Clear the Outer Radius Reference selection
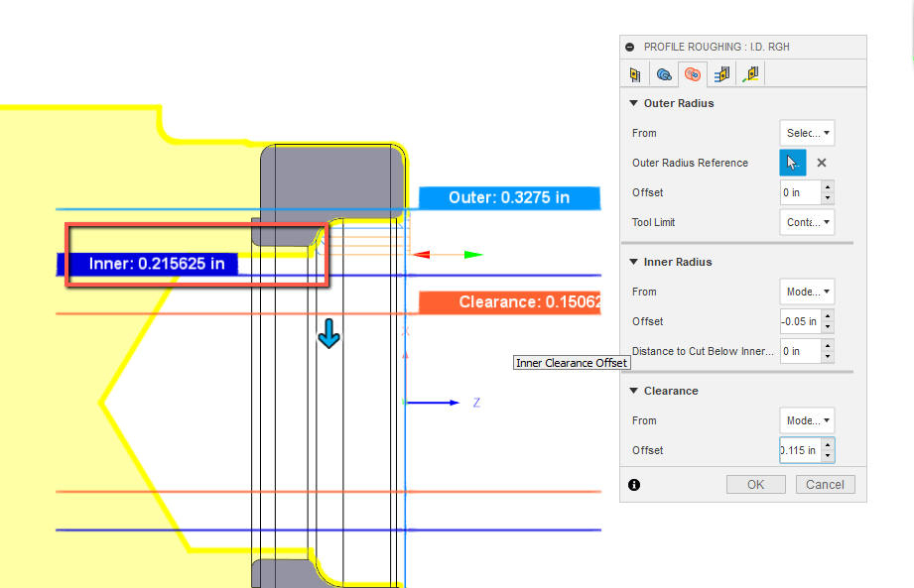This screenshot has width=914, height=588. tap(822, 163)
